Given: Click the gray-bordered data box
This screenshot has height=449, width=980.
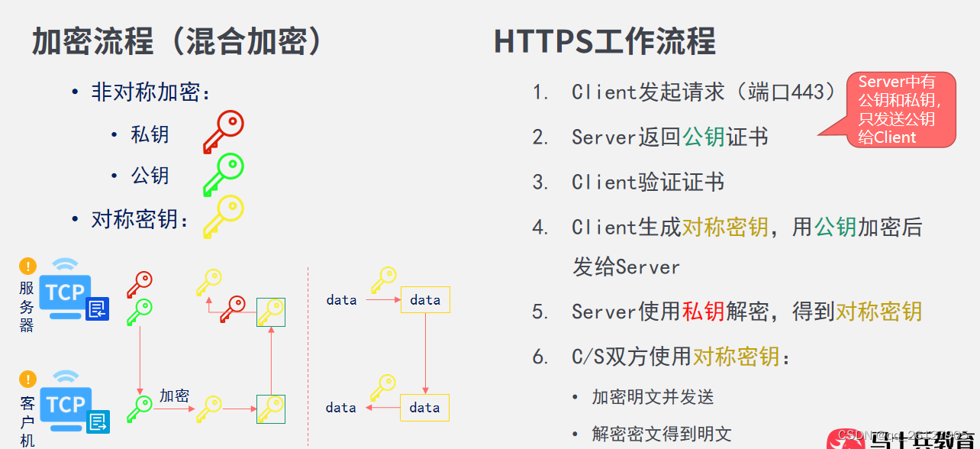Looking at the screenshot, I should [425, 300].
